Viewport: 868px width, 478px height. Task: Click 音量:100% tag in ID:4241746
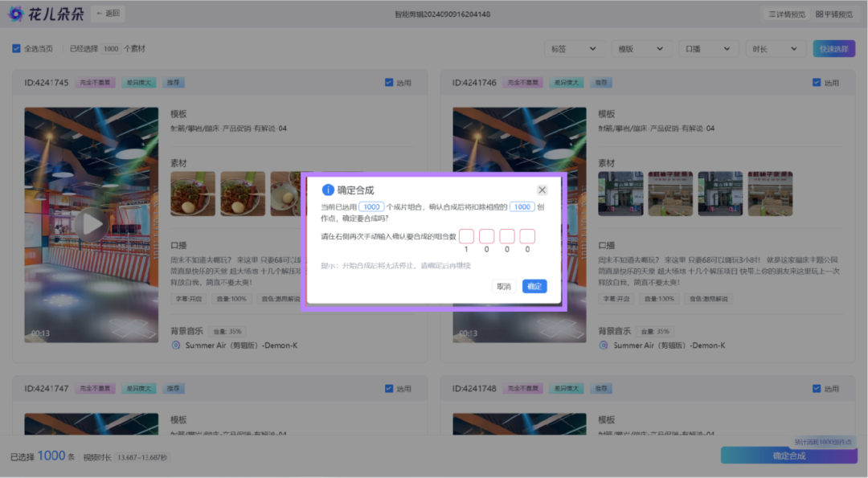coord(659,299)
